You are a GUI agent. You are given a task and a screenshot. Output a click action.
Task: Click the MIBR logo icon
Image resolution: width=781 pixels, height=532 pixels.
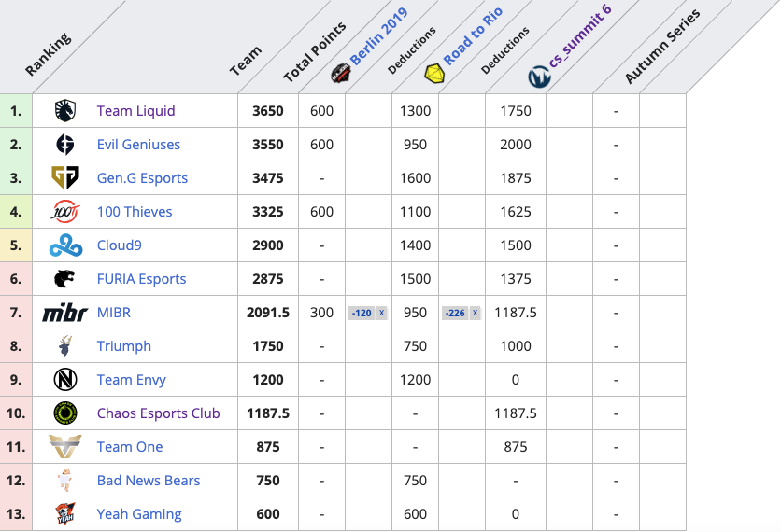point(65,313)
